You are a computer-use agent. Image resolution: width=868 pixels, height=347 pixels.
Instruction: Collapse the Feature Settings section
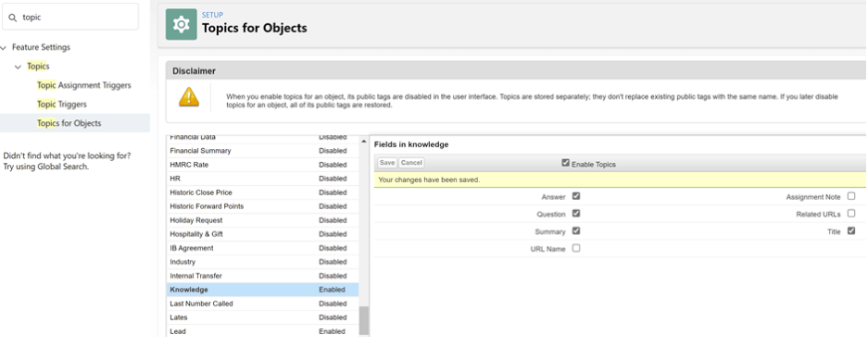coord(4,48)
